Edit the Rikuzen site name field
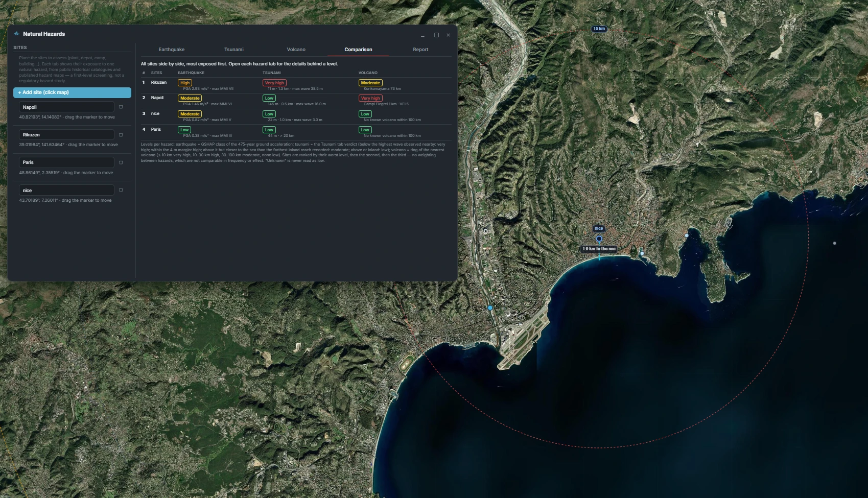Screen dimensions: 868x498 tap(66, 134)
